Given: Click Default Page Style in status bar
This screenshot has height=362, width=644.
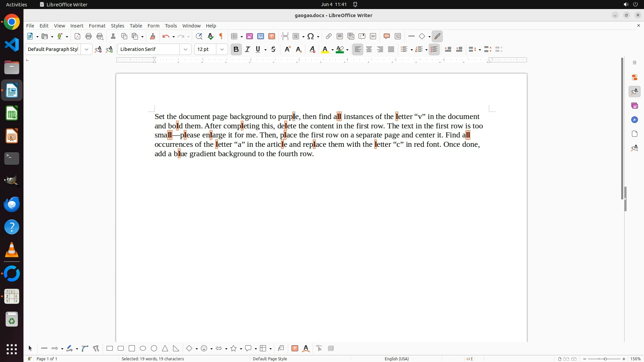Looking at the screenshot, I should point(270,359).
